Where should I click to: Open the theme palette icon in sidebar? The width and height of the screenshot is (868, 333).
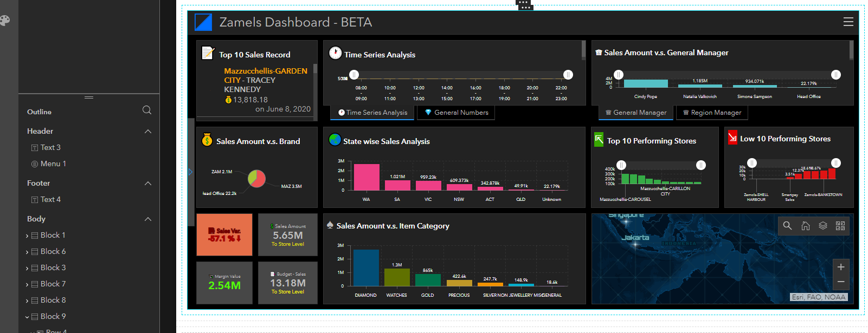pos(4,21)
